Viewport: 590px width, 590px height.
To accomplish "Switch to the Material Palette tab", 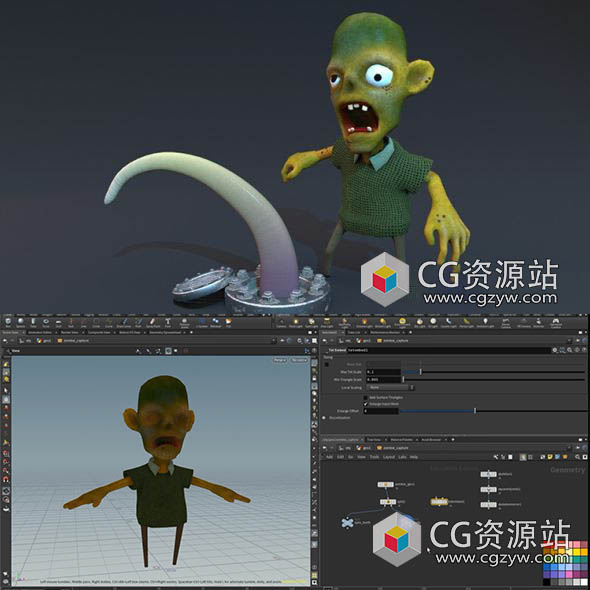I will tap(401, 439).
